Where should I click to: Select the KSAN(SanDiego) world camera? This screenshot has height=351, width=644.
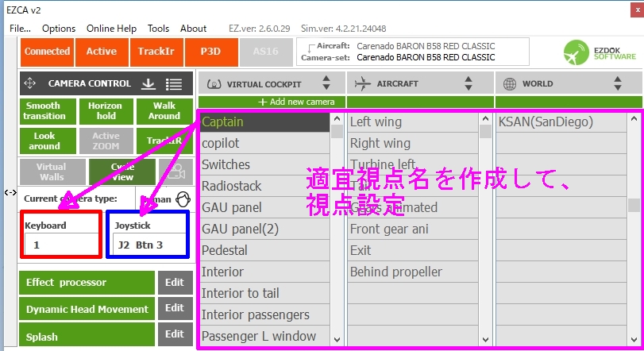click(x=561, y=122)
